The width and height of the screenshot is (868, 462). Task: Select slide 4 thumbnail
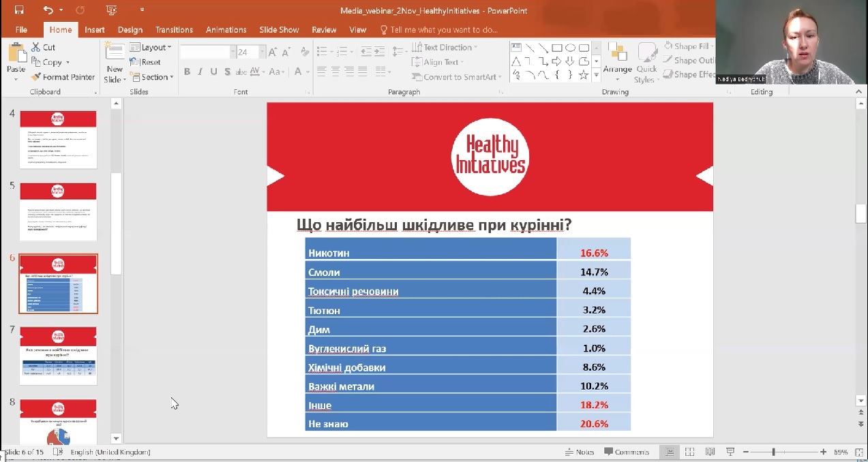[x=58, y=140]
